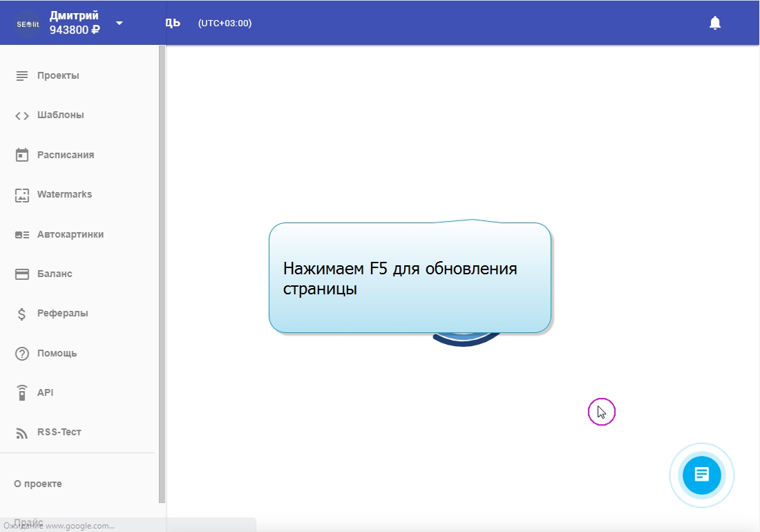The width and height of the screenshot is (760, 532).
Task: Click the API remote icon
Action: 22,393
